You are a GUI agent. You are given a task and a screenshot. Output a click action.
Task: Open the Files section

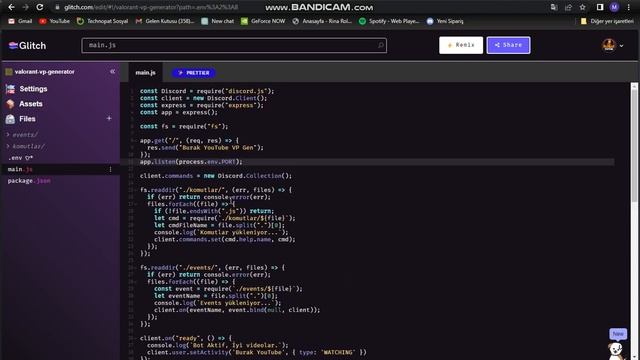click(x=21, y=119)
